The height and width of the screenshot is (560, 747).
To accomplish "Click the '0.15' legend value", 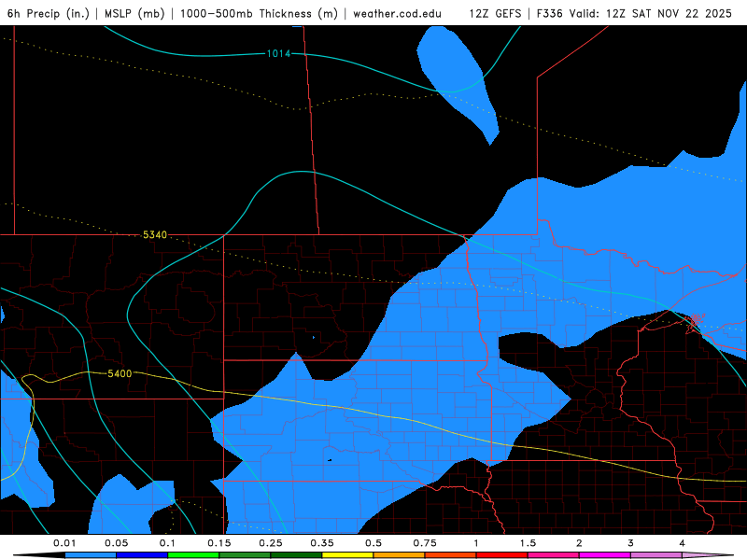I will [x=219, y=543].
